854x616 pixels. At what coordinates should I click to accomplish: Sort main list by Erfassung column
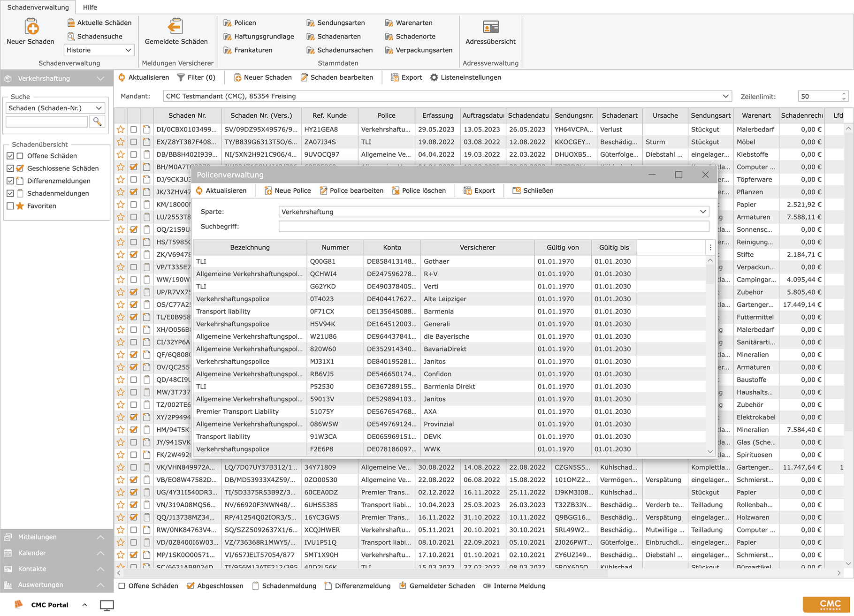click(437, 115)
